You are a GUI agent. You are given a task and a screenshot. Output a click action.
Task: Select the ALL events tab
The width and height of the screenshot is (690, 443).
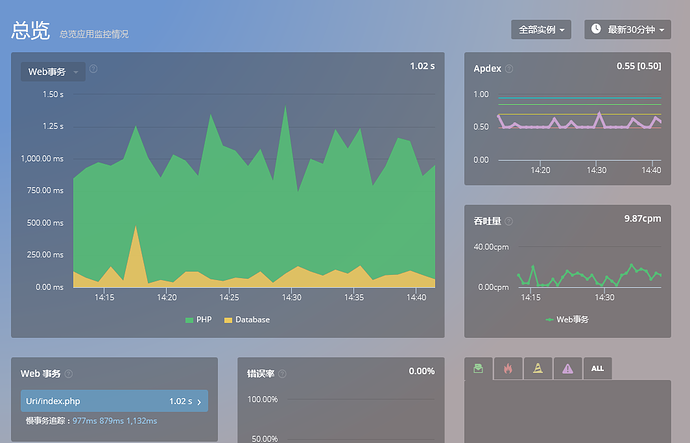[597, 368]
